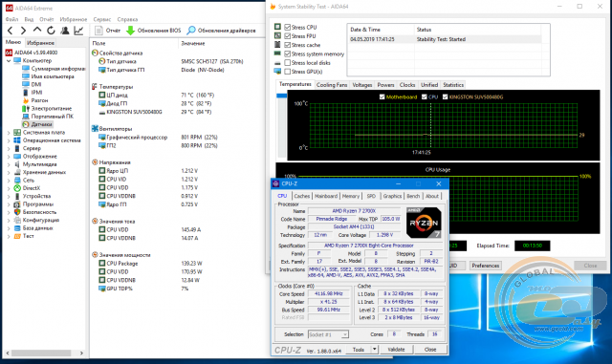Viewport: 612px width, 364px height.
Task: Click the Stress system memory RAM icon
Action: (x=277, y=54)
